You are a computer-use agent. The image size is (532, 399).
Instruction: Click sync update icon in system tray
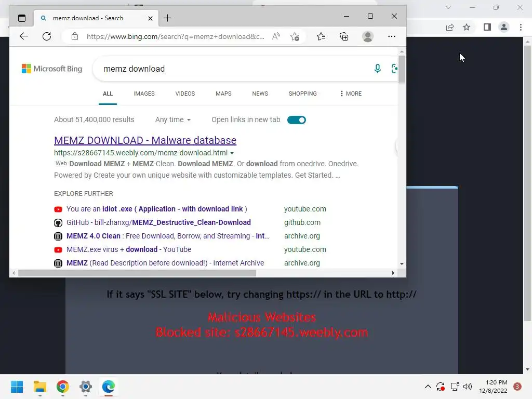441,387
